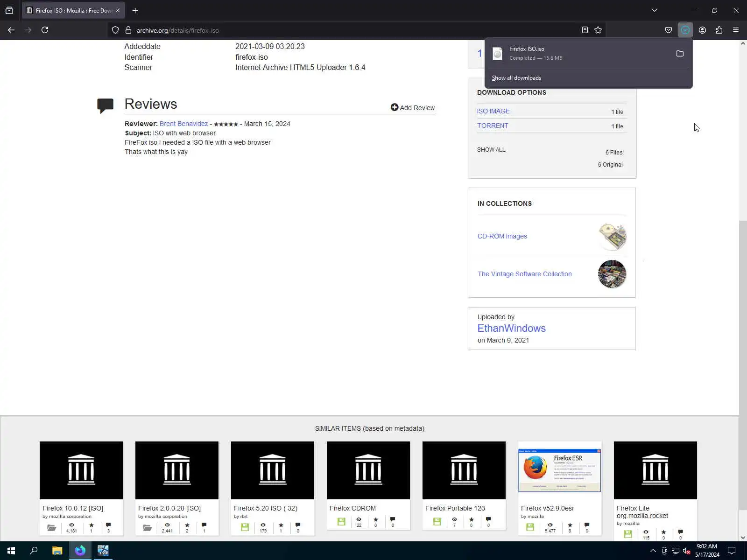The width and height of the screenshot is (747, 560).
Task: Open the Firefox v52.9.0esr screenshot thumbnail
Action: [x=560, y=470]
